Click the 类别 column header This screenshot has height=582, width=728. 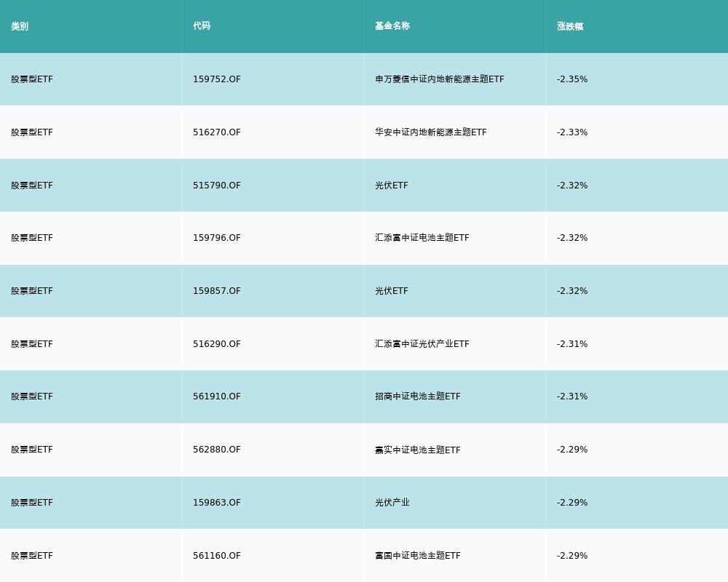pos(20,26)
